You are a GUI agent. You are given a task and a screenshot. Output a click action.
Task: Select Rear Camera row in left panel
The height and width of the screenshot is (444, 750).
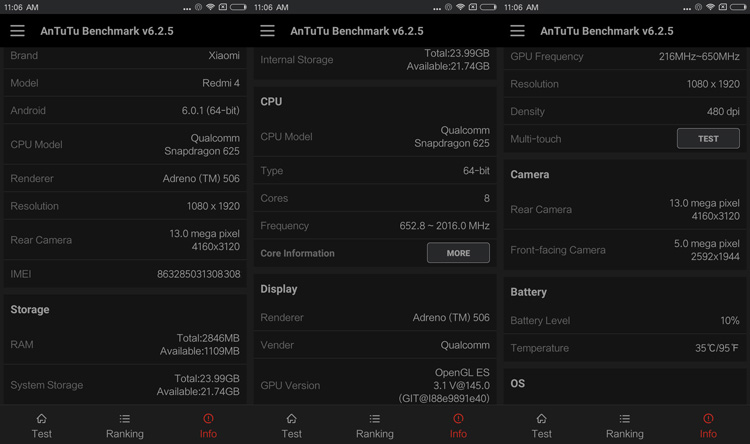(x=125, y=240)
